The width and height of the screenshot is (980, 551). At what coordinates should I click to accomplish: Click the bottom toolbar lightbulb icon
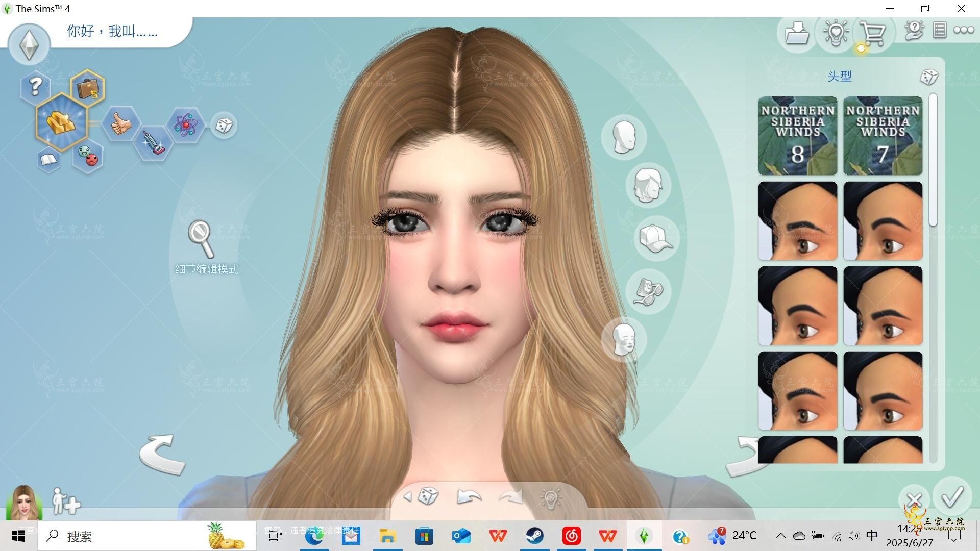(x=551, y=497)
